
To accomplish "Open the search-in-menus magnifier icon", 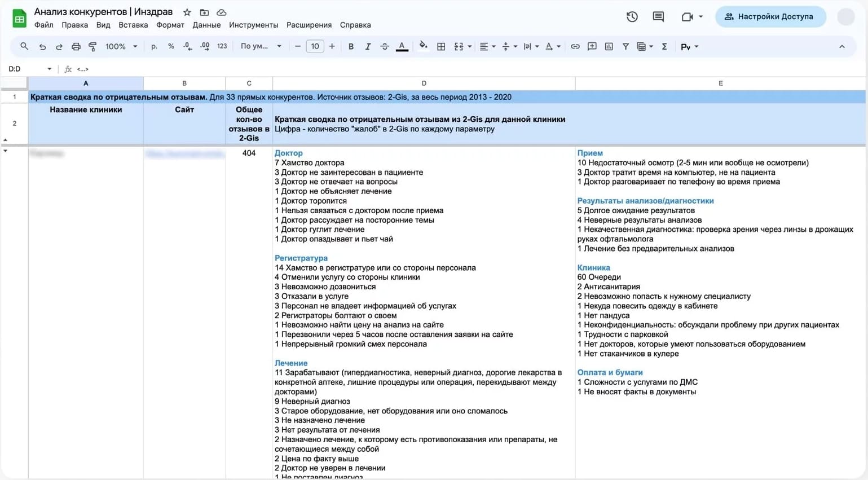I will [24, 46].
